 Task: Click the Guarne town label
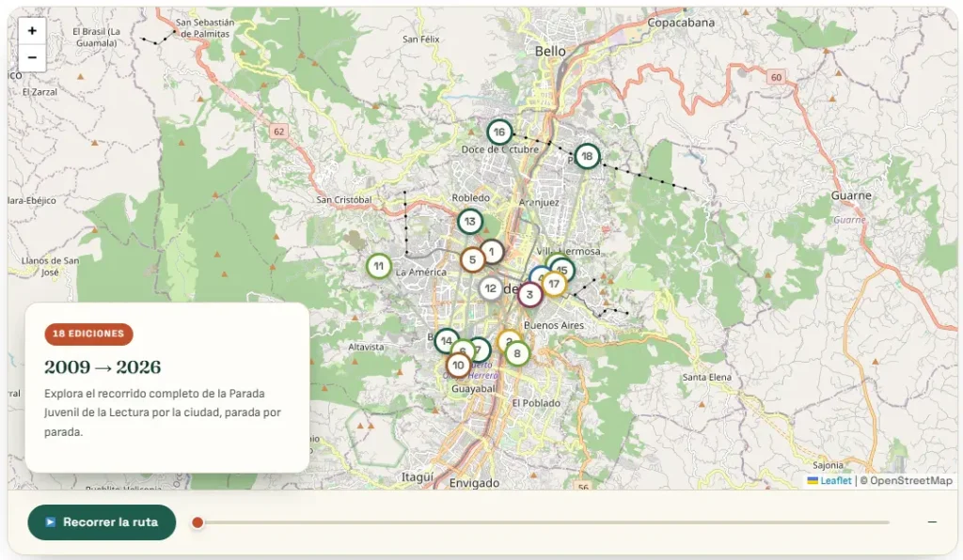[x=851, y=195]
